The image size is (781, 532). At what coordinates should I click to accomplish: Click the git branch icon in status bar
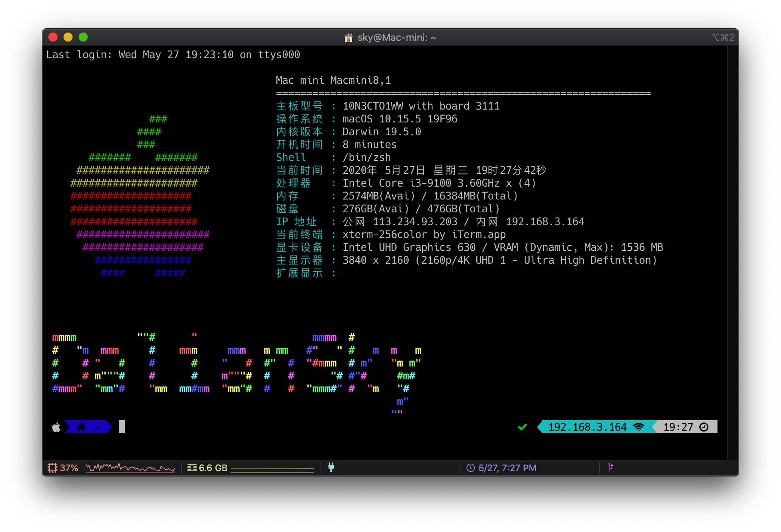pos(611,467)
